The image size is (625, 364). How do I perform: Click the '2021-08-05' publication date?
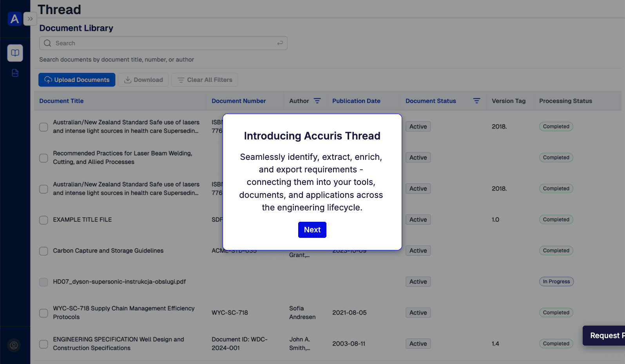click(350, 313)
